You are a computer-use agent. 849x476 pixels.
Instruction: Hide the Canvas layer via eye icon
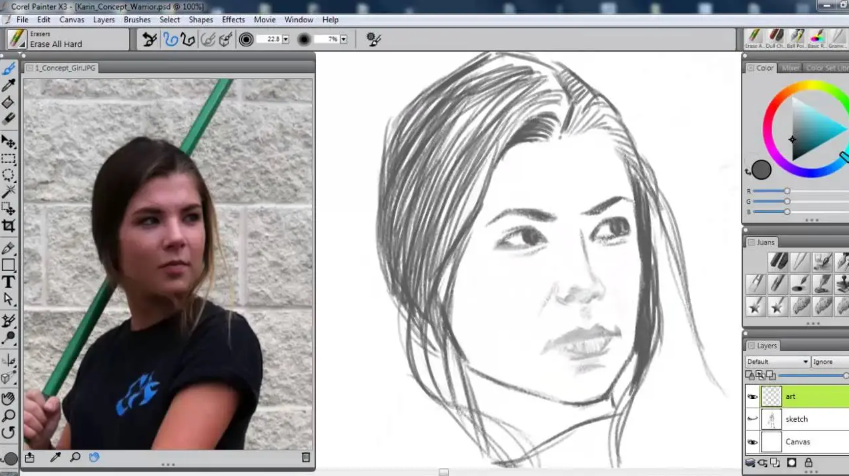[x=753, y=442]
